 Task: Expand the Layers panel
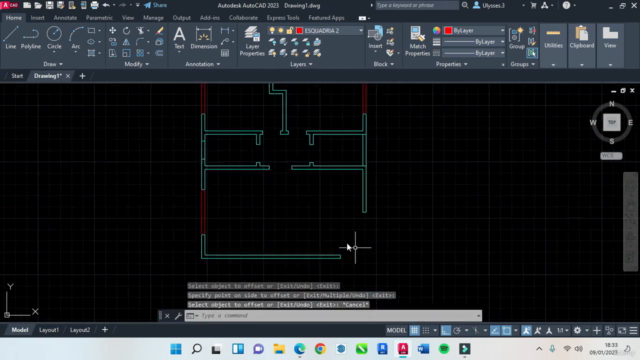[x=301, y=64]
